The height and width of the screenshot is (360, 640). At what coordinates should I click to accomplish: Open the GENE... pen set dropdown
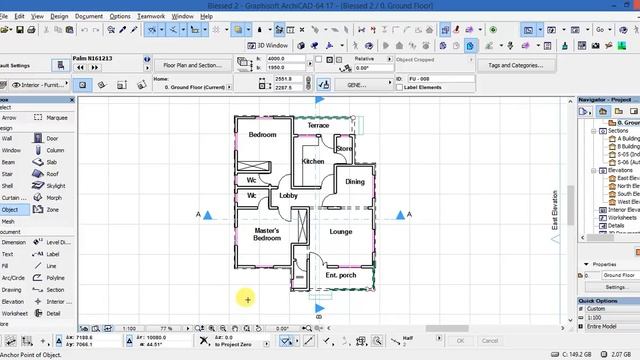(361, 84)
